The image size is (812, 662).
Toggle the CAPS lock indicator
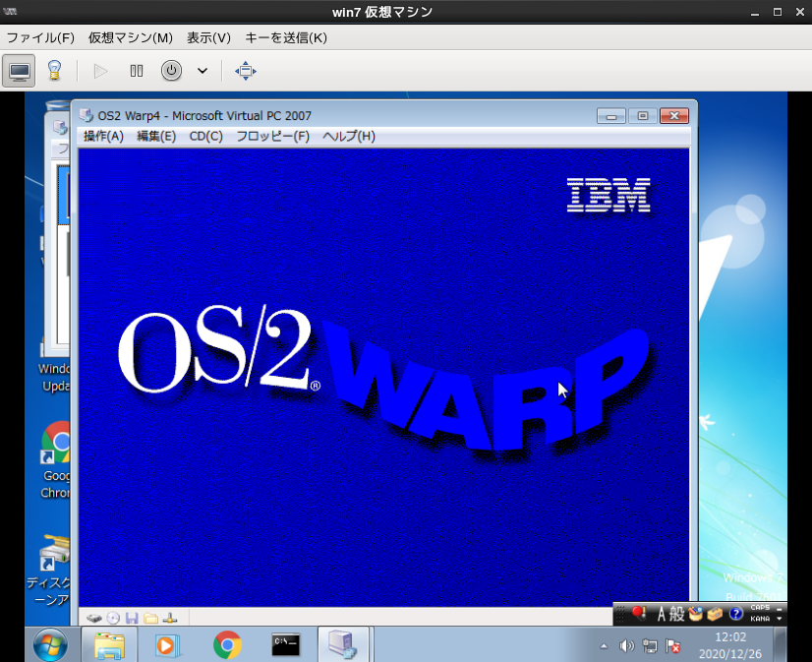760,608
